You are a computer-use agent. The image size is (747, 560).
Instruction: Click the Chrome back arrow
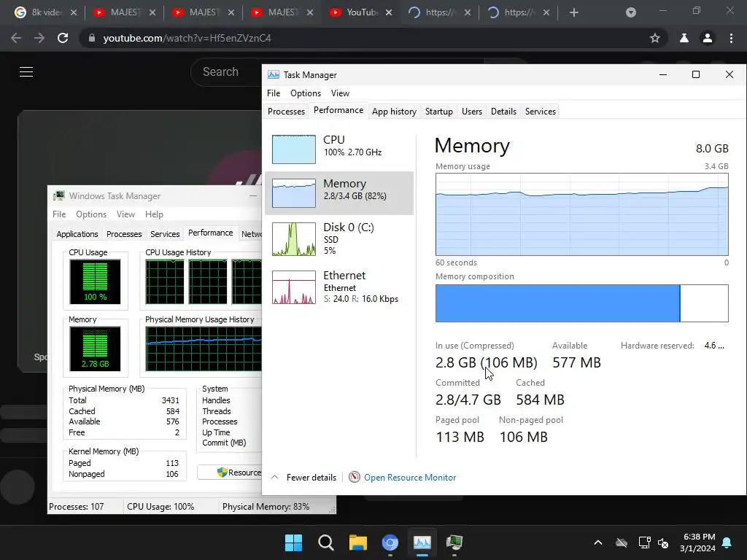click(16, 38)
